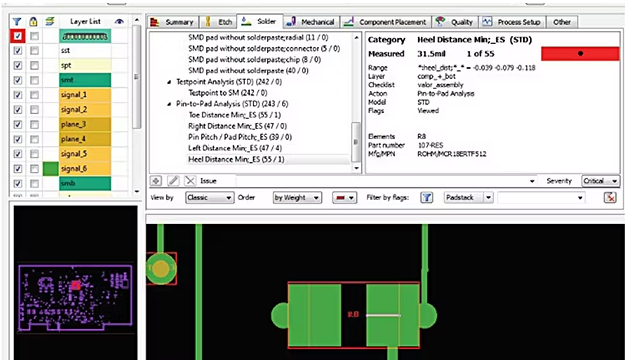Switch to the Mechanical tab
The height and width of the screenshot is (360, 625).
pyautogui.click(x=311, y=22)
